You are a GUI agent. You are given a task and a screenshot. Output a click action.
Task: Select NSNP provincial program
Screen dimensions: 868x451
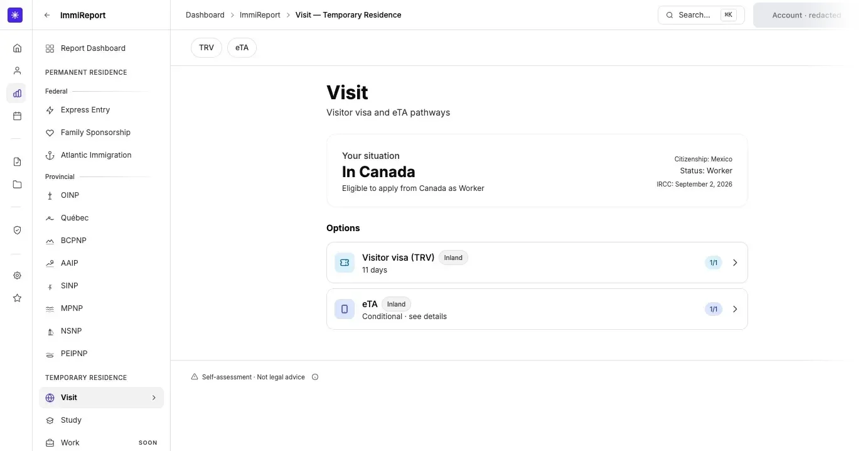[x=101, y=331]
